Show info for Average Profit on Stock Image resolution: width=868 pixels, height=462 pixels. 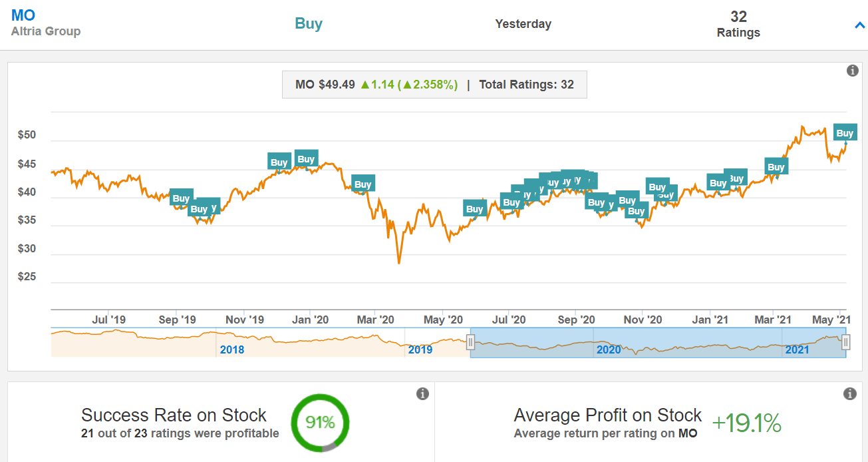tap(850, 394)
